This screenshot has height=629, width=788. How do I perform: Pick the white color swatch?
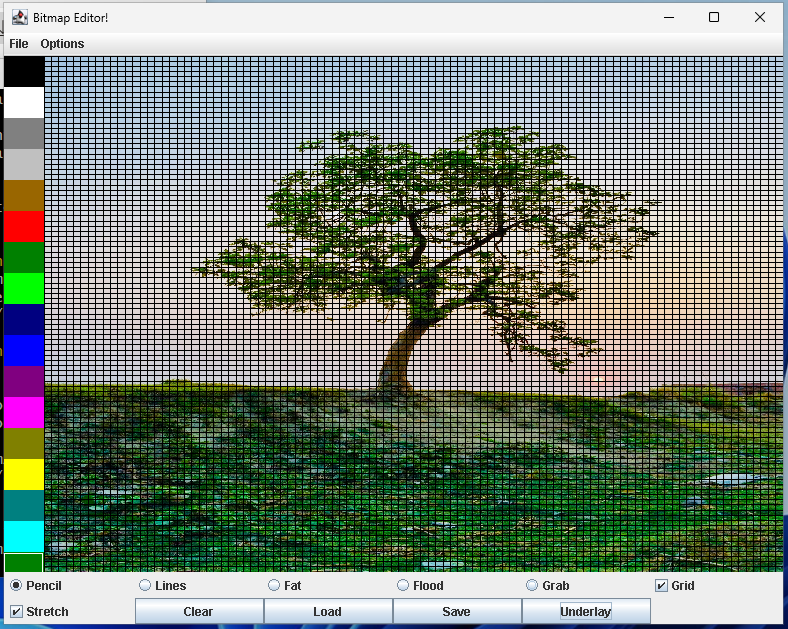point(24,102)
